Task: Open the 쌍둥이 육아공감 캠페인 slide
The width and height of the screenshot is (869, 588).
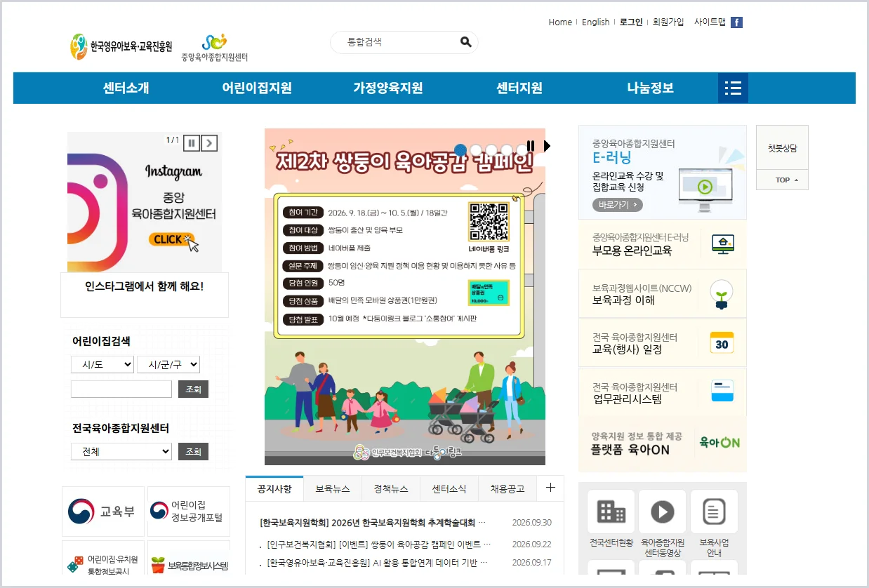Action: pos(405,296)
